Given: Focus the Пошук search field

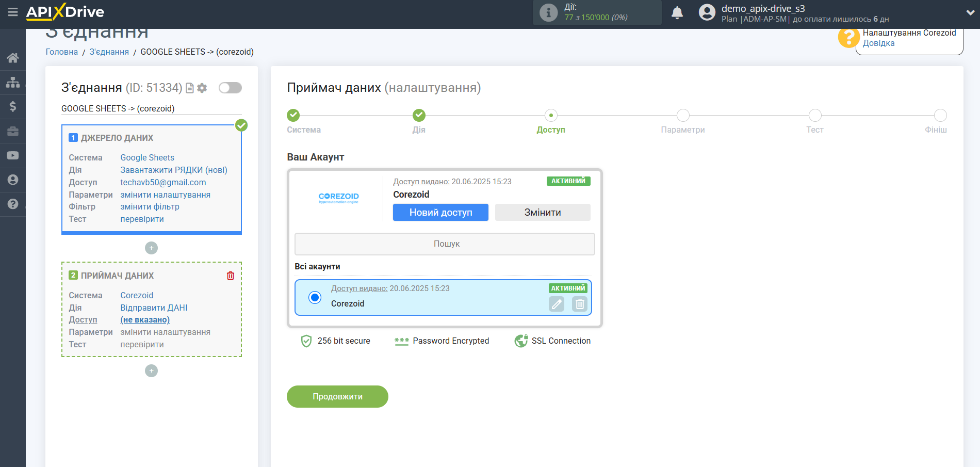Looking at the screenshot, I should coord(445,244).
